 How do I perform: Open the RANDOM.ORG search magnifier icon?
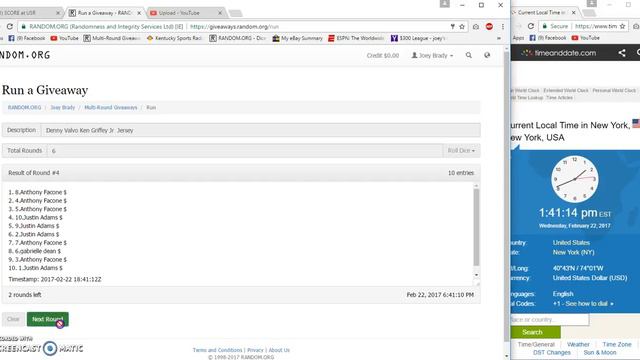469,55
